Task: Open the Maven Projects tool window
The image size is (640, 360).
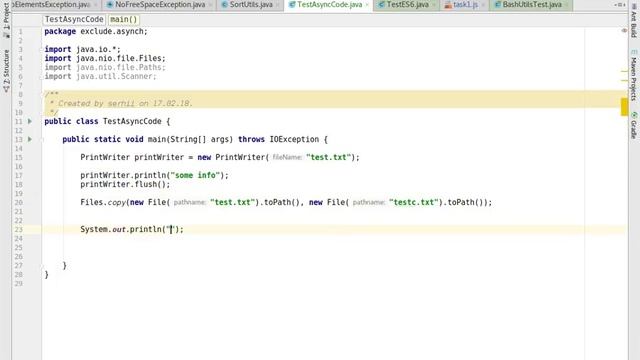Action: 633,76
